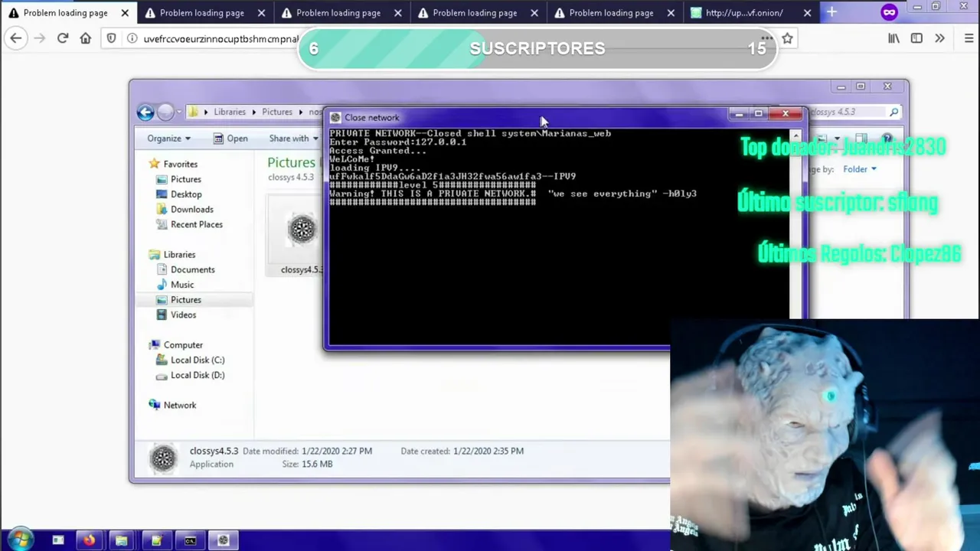The width and height of the screenshot is (980, 551).
Task: Switch to the fourth Problem loading page tab
Action: [475, 13]
